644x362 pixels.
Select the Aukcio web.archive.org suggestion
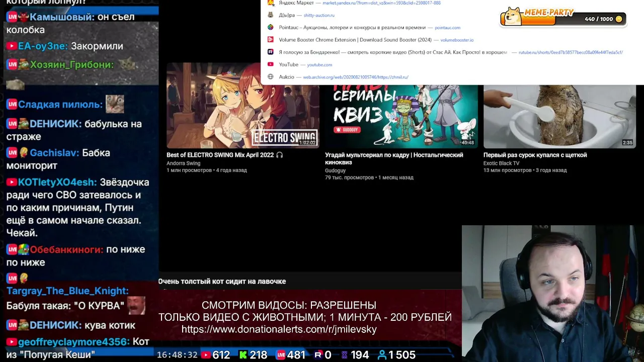452,77
